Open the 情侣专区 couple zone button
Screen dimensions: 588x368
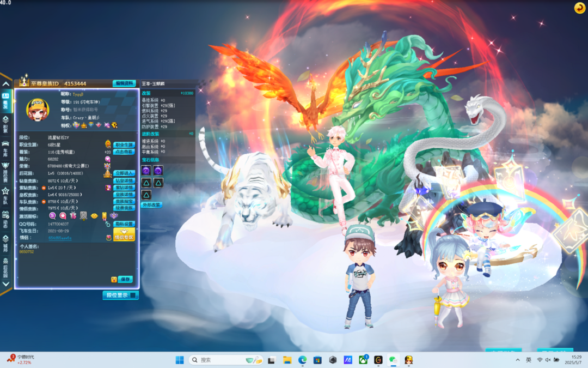pos(124,234)
